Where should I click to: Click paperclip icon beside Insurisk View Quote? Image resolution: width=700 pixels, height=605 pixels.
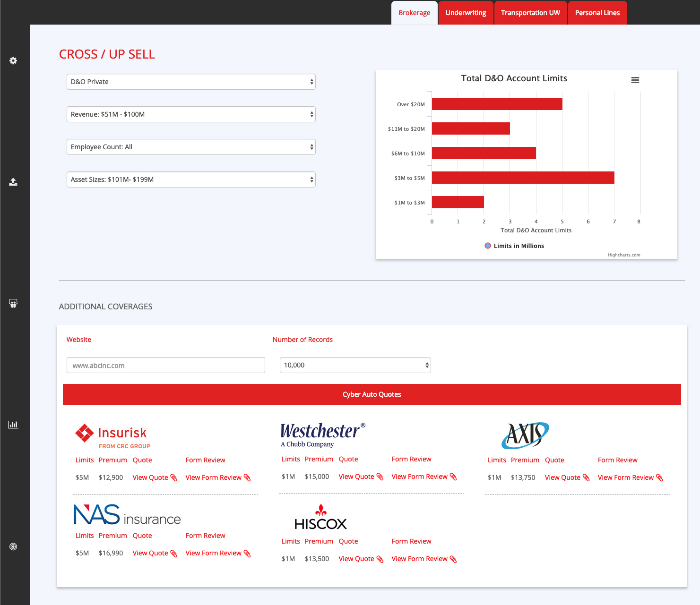pos(174,478)
